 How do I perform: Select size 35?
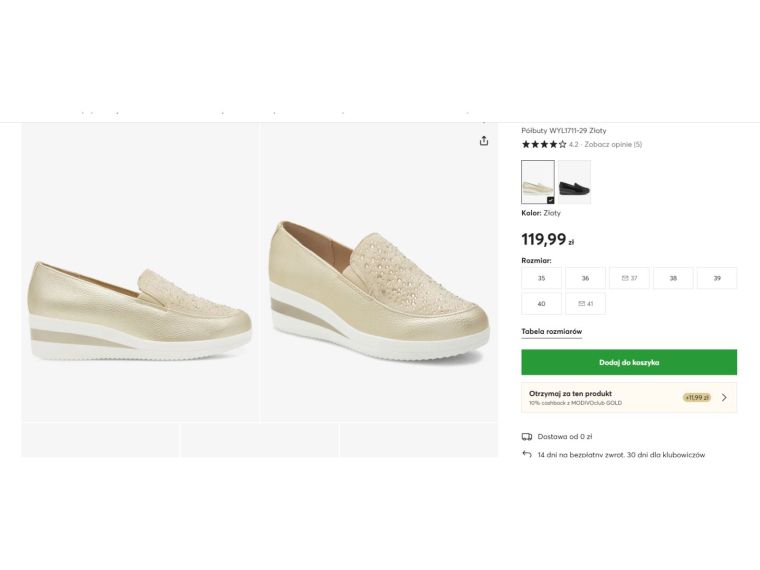point(541,278)
